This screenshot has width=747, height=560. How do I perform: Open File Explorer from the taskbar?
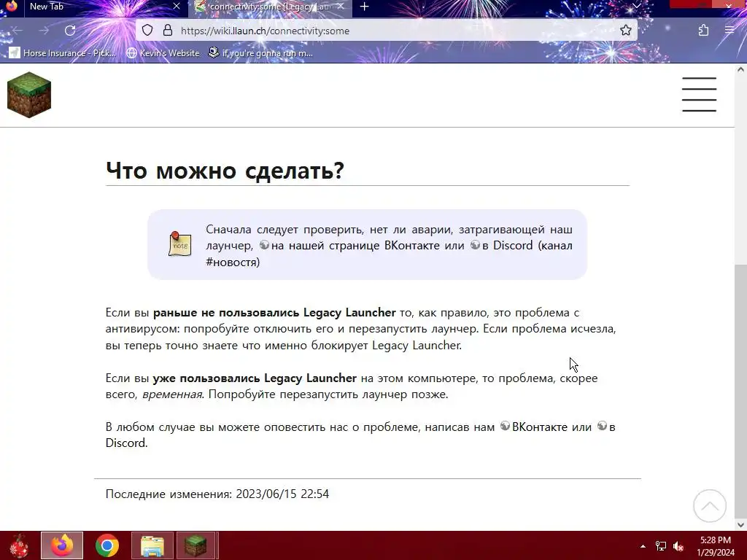coord(152,545)
